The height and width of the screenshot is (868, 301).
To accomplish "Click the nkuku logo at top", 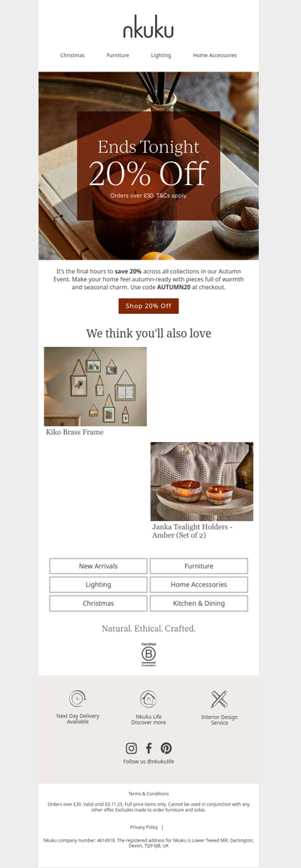I will (x=148, y=26).
